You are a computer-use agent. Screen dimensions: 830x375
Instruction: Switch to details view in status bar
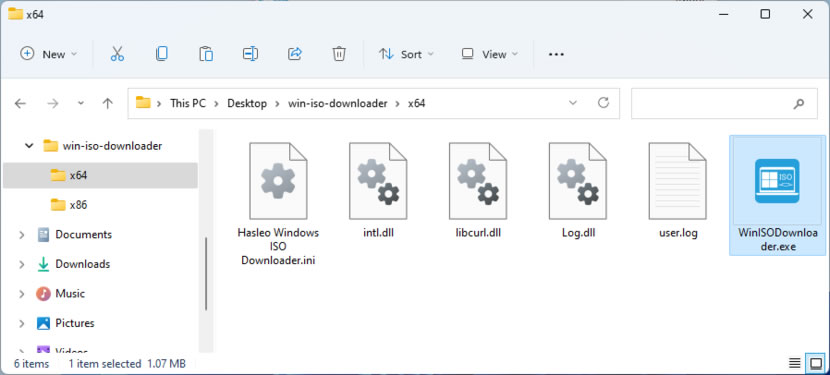coord(794,363)
